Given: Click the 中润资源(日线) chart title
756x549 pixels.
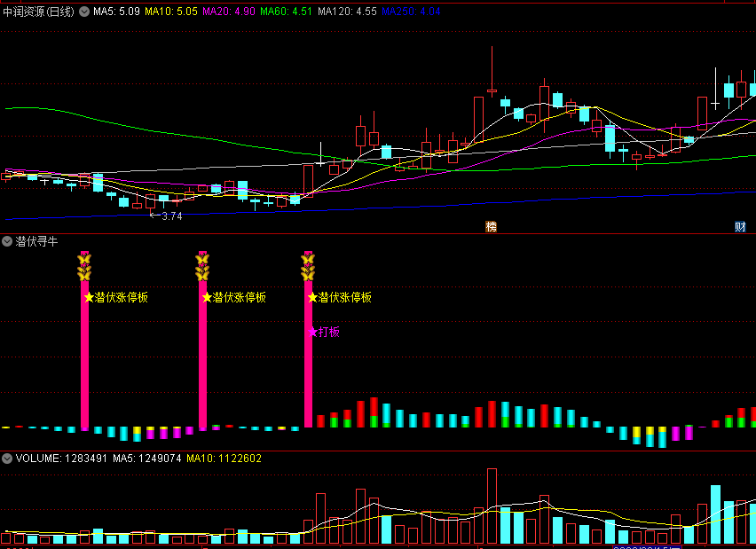Looking at the screenshot, I should (38, 12).
